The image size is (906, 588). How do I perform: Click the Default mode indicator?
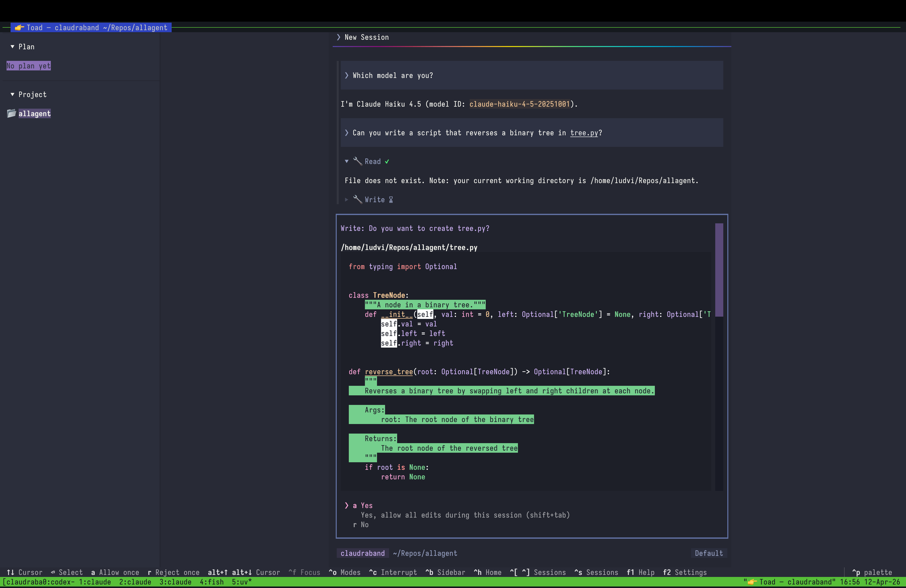(708, 553)
